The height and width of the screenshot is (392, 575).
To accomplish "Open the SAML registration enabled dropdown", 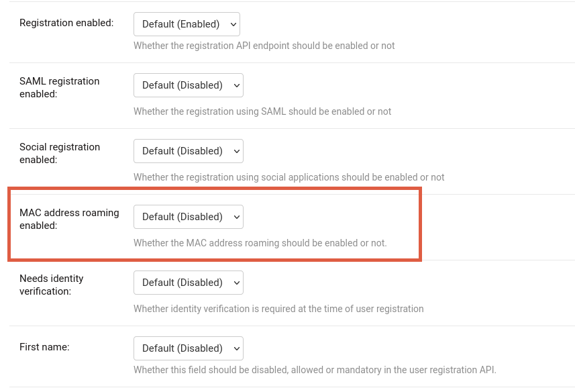I will click(188, 85).
